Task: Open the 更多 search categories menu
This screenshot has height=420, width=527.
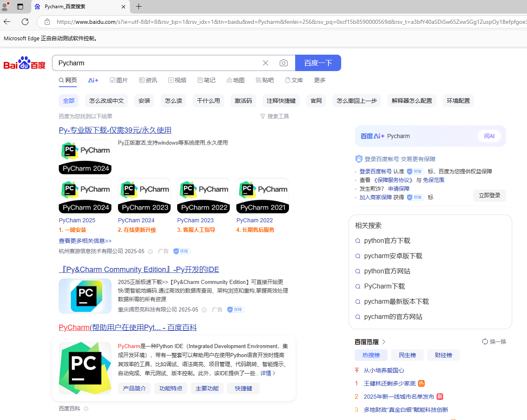Action: tap(320, 80)
